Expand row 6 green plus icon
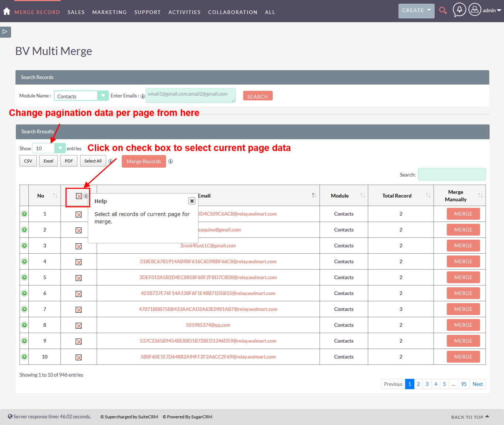 pos(24,293)
